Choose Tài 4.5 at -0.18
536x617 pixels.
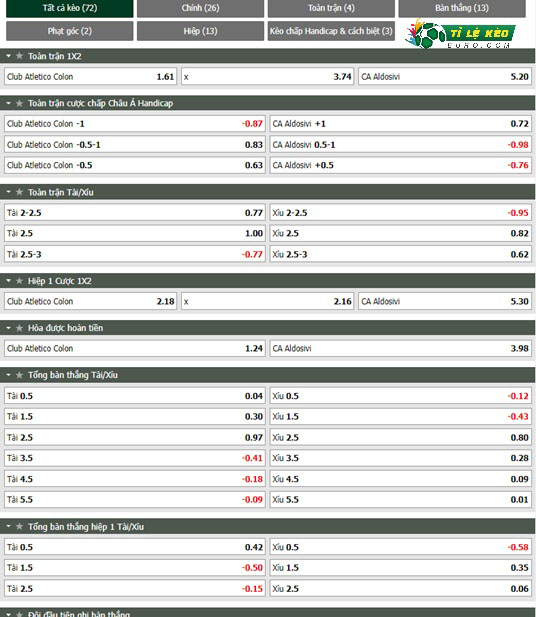(x=135, y=479)
